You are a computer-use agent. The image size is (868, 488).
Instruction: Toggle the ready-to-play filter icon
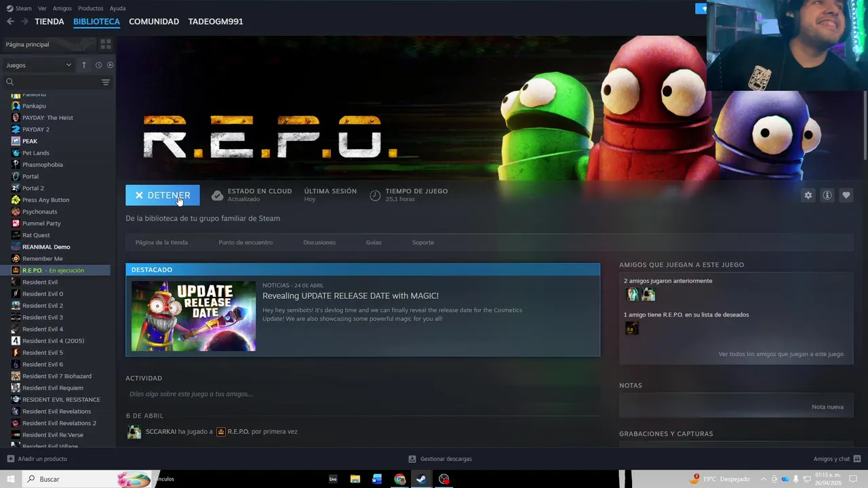110,65
